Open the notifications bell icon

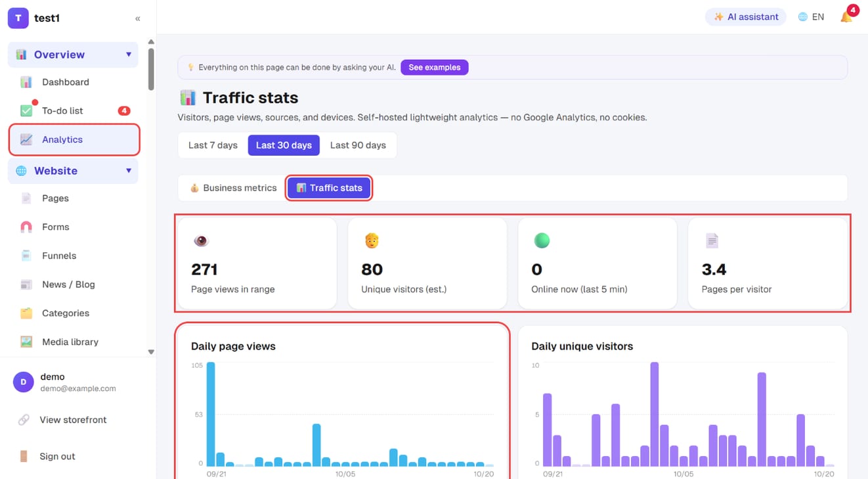tap(846, 17)
